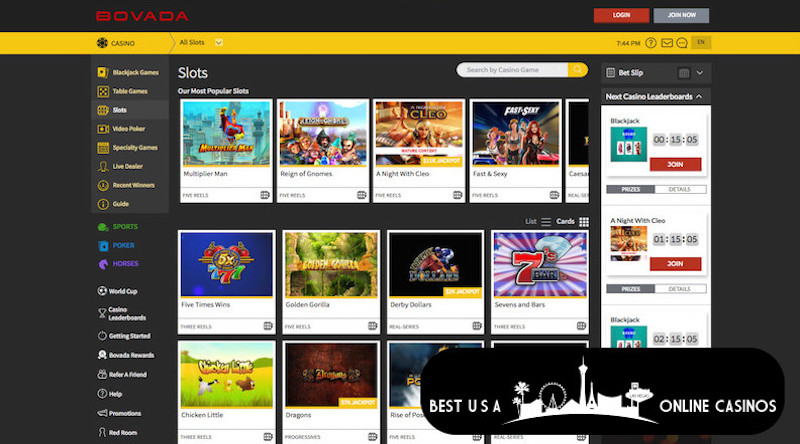Select Slots in the sidebar menu
Screen dimensions: 800x444
(x=130, y=110)
